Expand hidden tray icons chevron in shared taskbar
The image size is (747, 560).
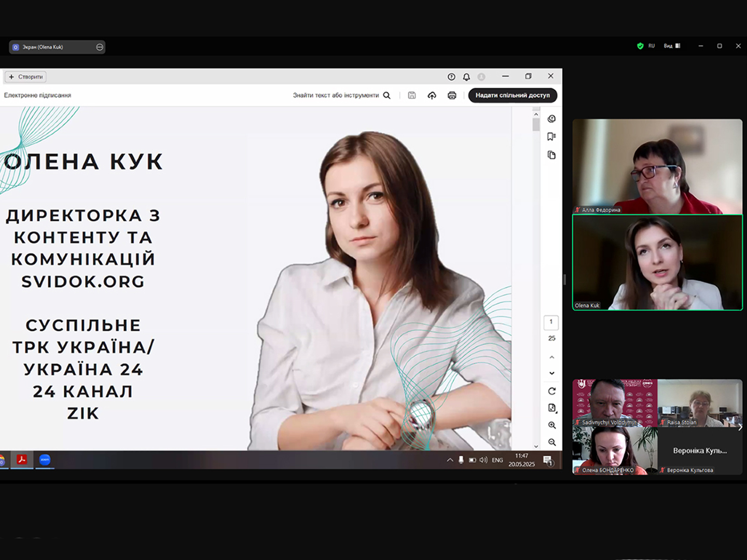450,460
